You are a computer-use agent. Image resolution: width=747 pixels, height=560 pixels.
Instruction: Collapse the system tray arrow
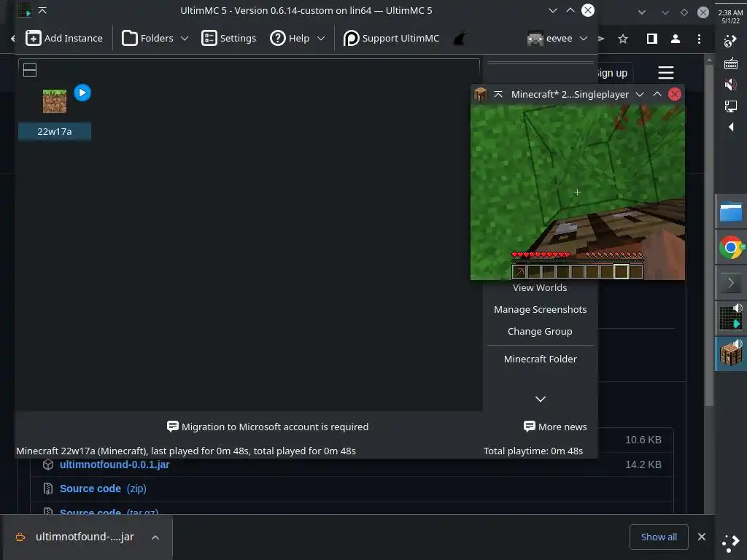coord(731,127)
